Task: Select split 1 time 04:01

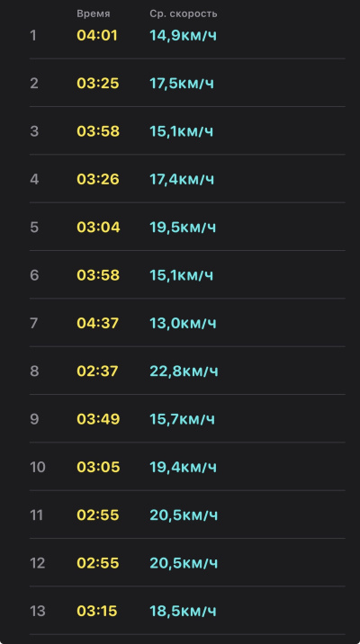Action: coord(97,35)
